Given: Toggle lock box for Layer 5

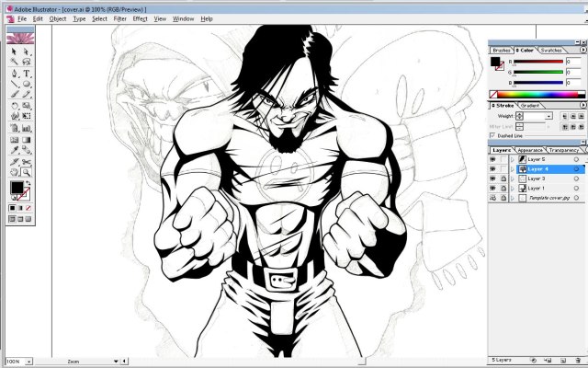Looking at the screenshot, I should point(503,159).
